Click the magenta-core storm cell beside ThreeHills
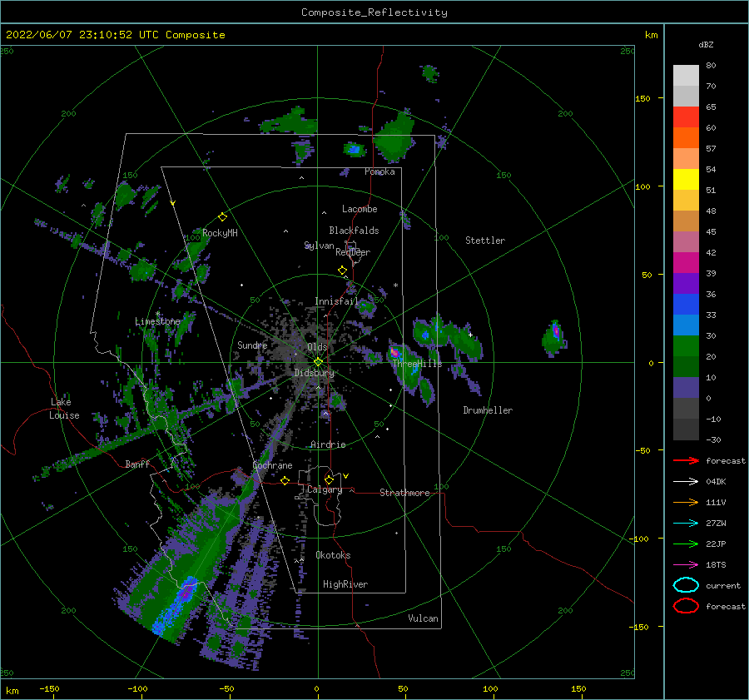This screenshot has height=700, width=749. pos(394,353)
